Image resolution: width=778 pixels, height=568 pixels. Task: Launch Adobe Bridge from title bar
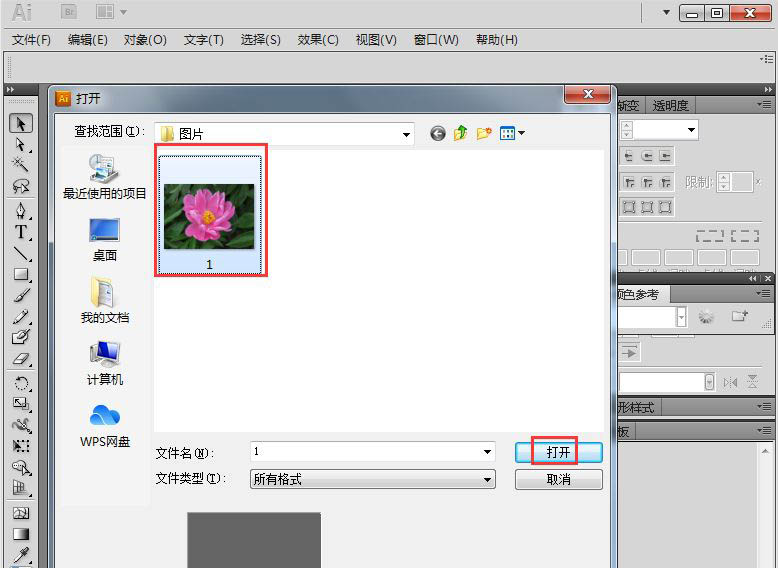point(69,12)
